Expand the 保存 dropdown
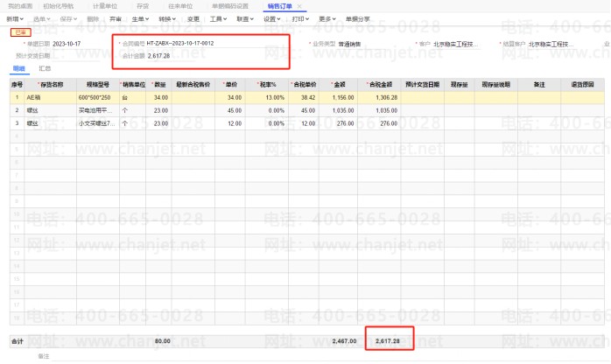 (68, 18)
